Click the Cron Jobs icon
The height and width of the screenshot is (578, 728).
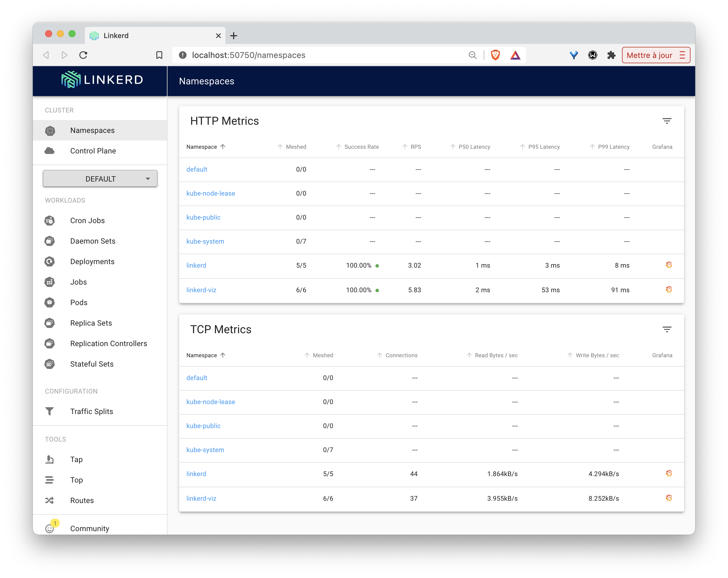(50, 220)
